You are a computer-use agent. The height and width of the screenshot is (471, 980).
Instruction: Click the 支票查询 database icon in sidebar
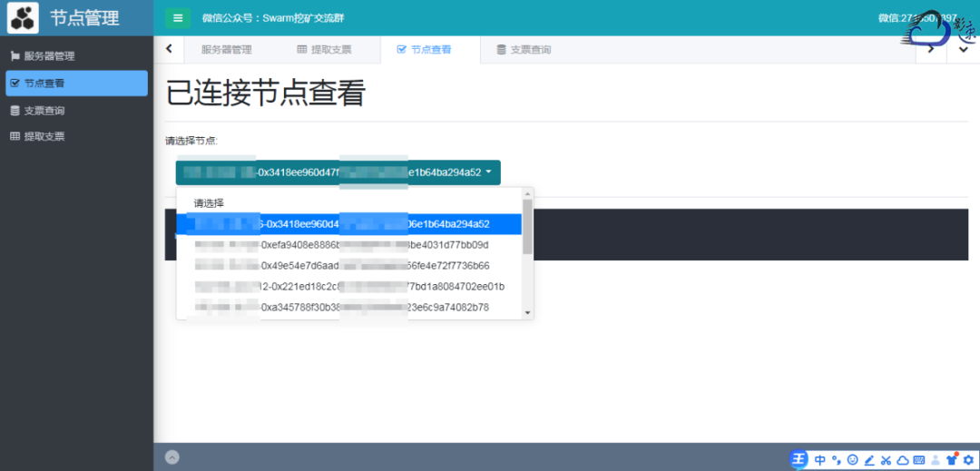(15, 111)
